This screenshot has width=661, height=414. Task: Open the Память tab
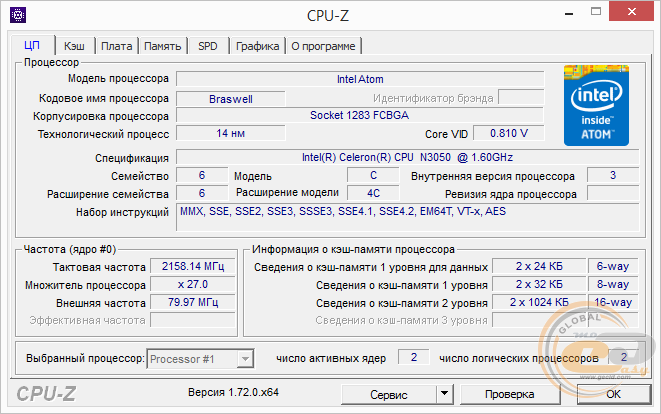163,46
